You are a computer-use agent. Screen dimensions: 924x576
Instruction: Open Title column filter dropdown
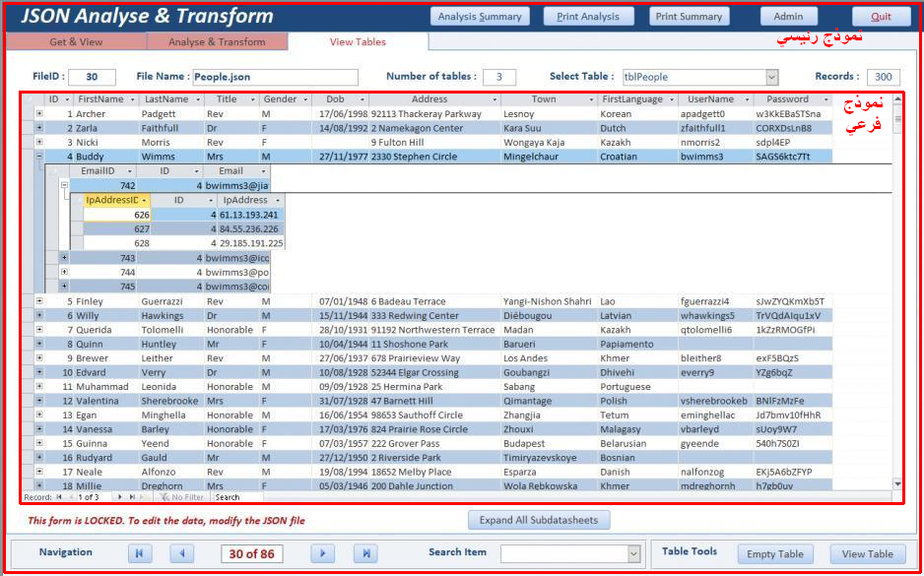(253, 99)
